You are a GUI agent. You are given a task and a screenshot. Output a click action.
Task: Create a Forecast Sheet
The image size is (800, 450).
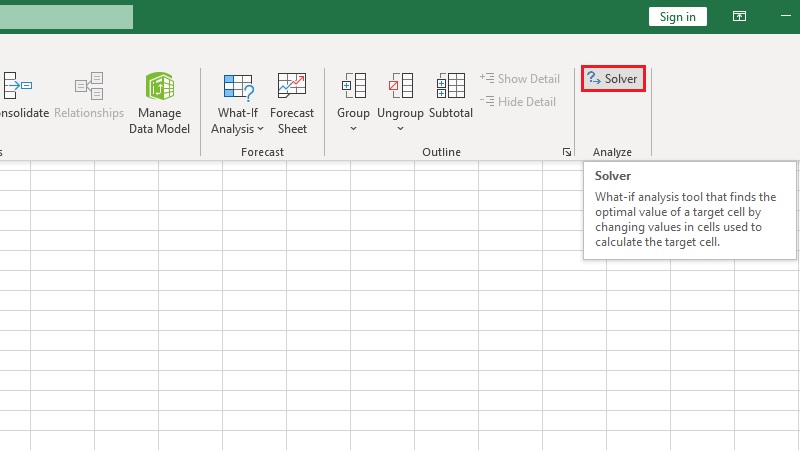pos(292,103)
